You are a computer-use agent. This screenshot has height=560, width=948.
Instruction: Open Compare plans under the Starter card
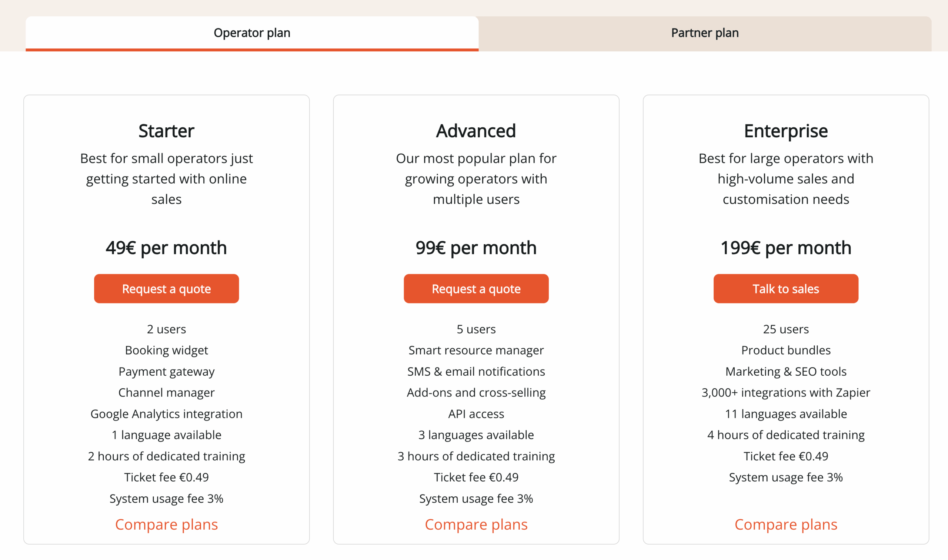click(167, 524)
